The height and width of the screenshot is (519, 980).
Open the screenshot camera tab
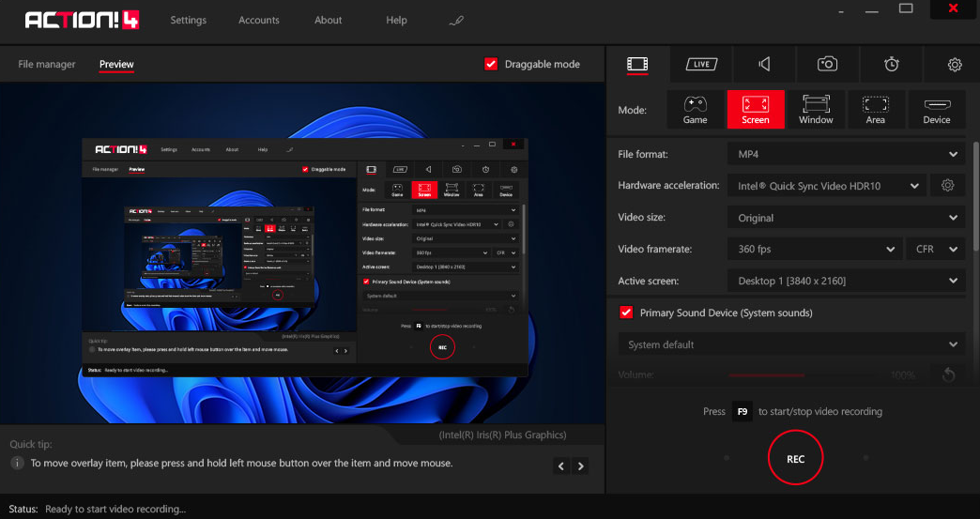tap(827, 64)
